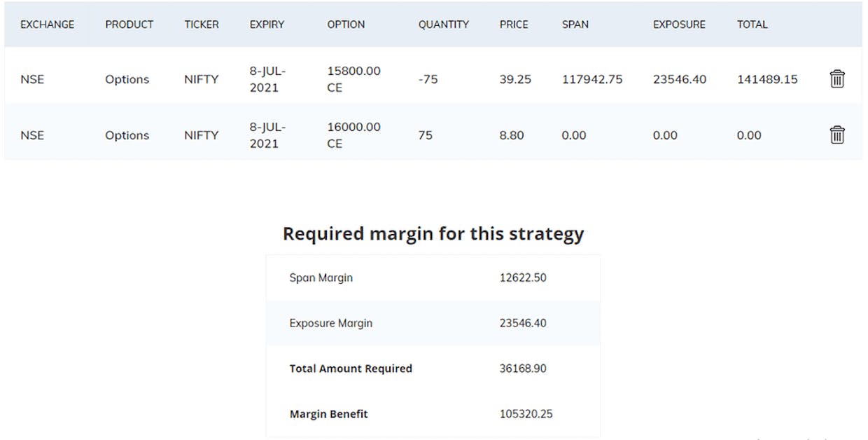This screenshot has height=440, width=868.
Task: Click the Span Margin label
Action: click(321, 277)
